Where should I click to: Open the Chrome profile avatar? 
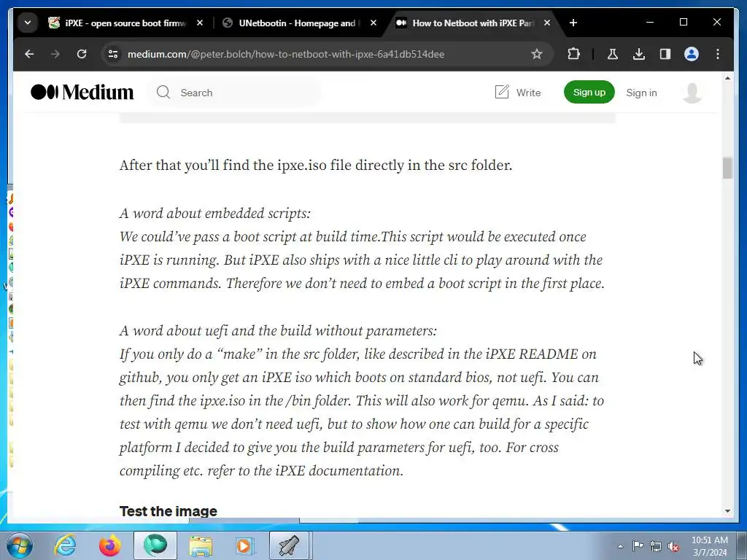(692, 54)
